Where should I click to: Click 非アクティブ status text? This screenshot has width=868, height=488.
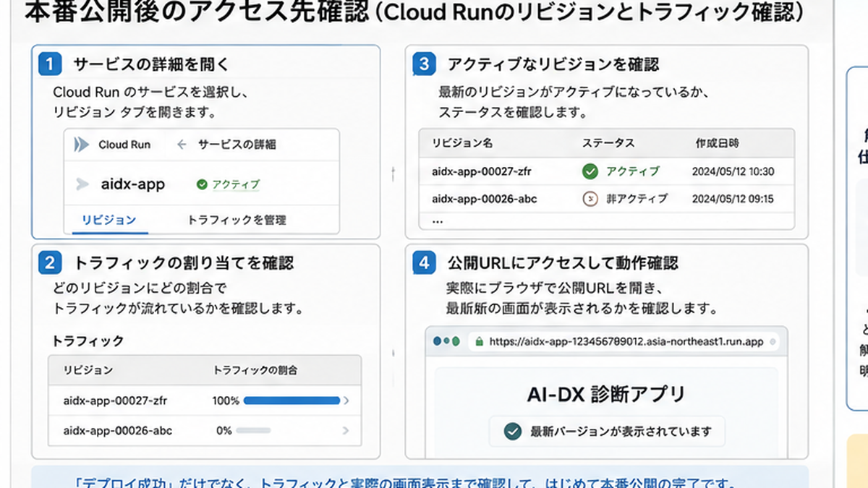tap(637, 198)
